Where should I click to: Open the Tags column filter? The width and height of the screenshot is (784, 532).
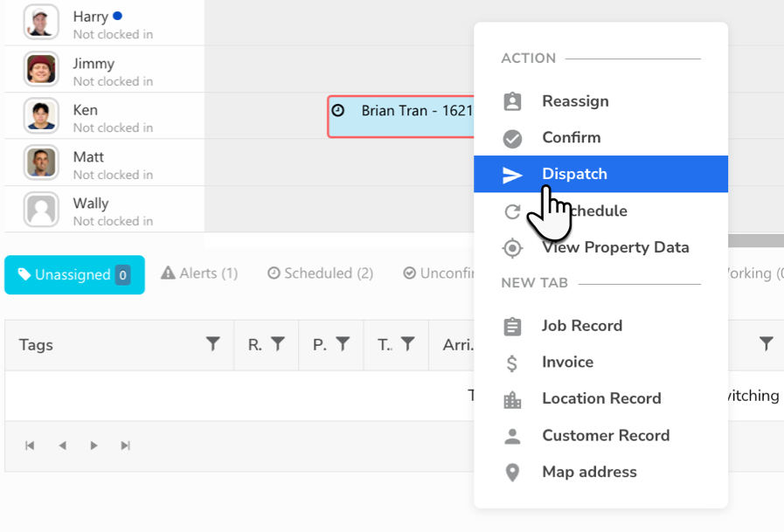point(214,344)
